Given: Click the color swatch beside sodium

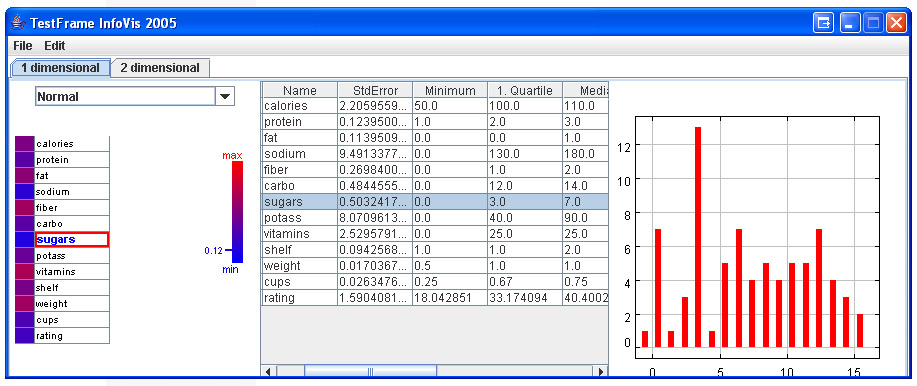Looking at the screenshot, I should click(x=25, y=192).
